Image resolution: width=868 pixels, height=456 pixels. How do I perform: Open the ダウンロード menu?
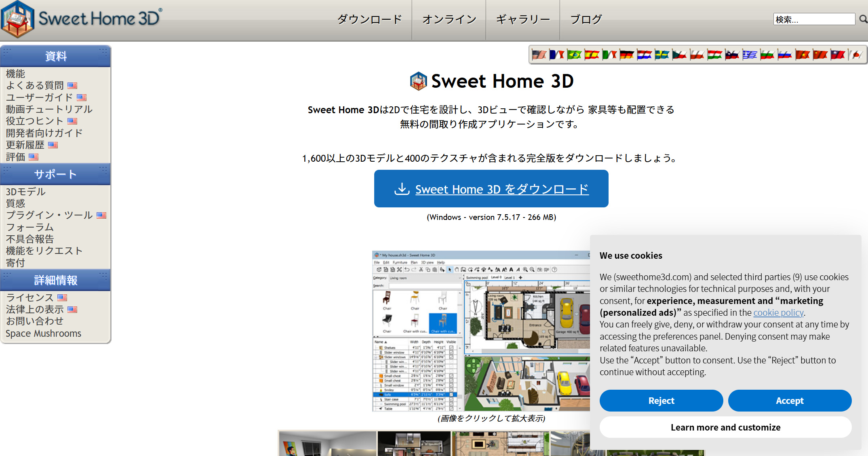coord(369,19)
